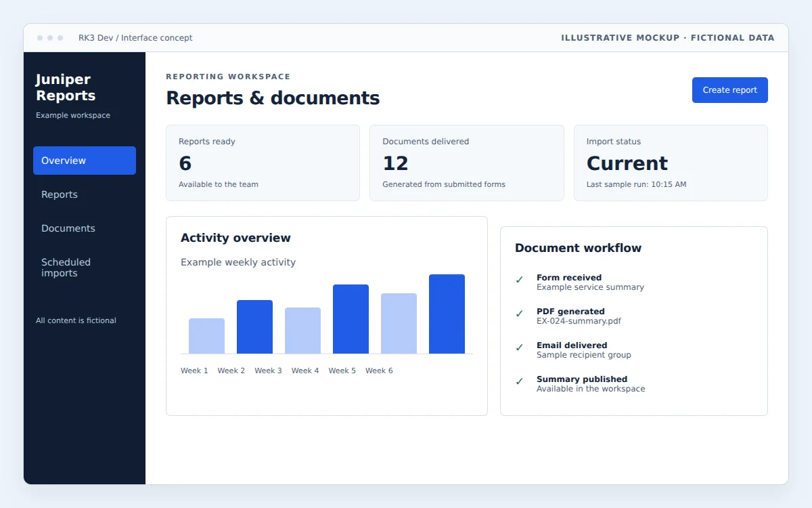Click the EX-024-summary.pdf file name
812x508 pixels.
click(x=579, y=321)
